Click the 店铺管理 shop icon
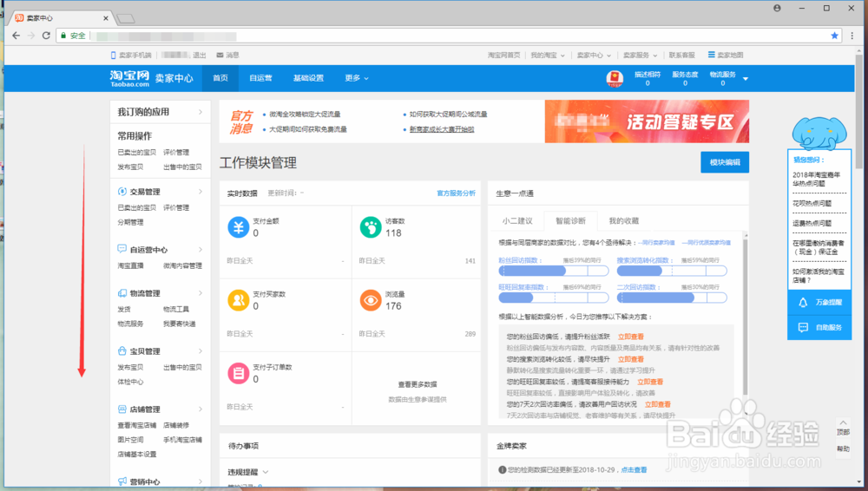The height and width of the screenshot is (491, 868). 122,409
